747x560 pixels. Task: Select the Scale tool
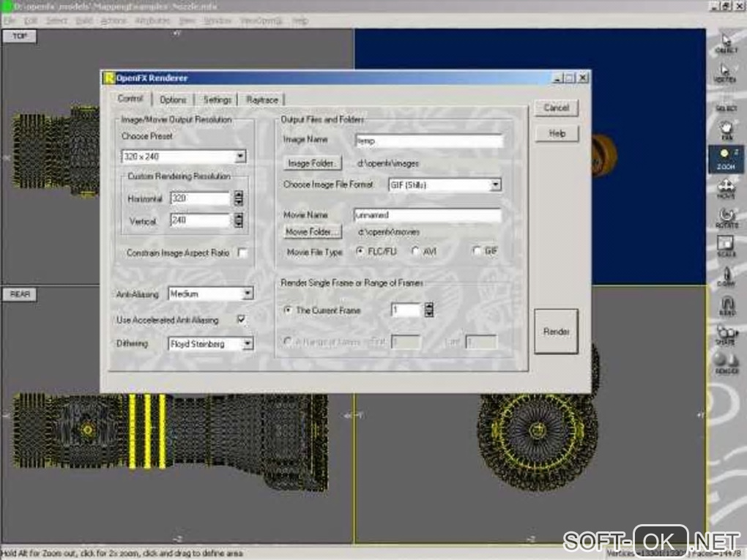726,246
